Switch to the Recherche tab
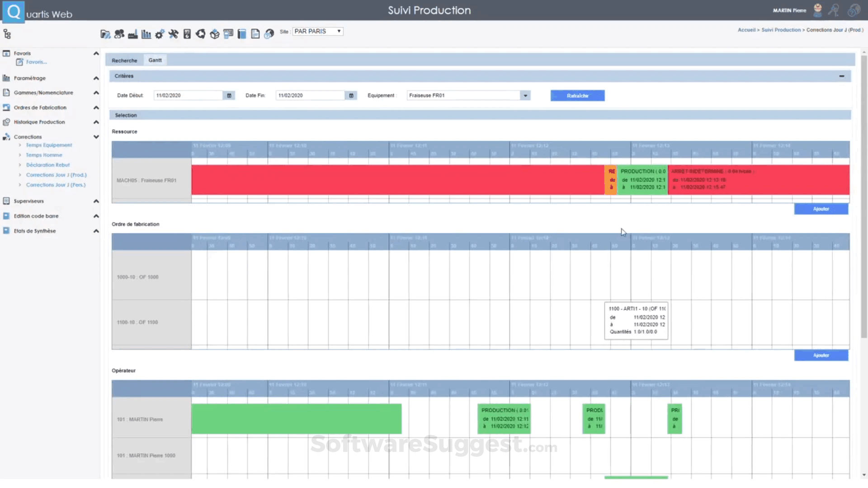 124,60
